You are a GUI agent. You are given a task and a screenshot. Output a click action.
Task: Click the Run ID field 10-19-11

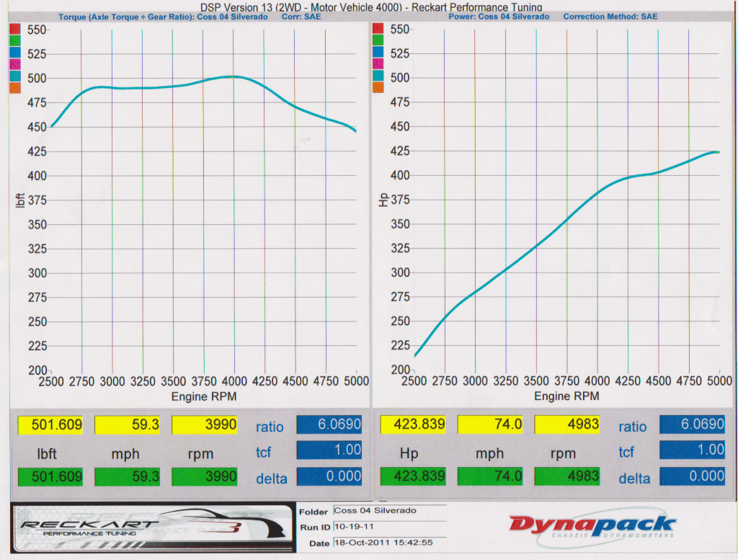tap(390, 527)
